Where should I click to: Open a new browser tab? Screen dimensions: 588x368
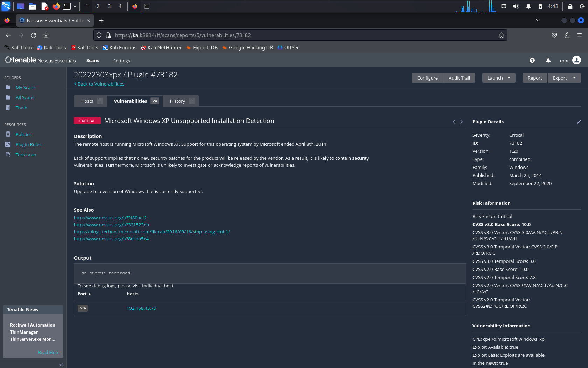[101, 21]
